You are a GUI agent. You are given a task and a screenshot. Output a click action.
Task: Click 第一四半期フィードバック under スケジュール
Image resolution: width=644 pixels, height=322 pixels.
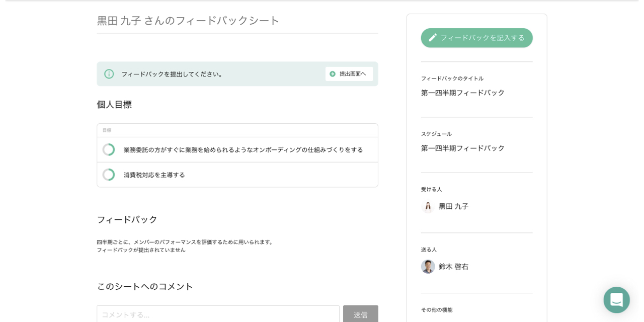click(462, 148)
